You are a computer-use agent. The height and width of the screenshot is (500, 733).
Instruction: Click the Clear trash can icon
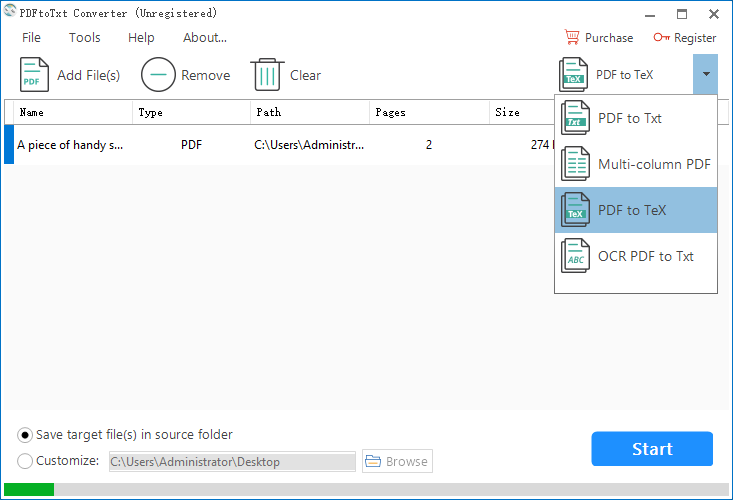[267, 74]
